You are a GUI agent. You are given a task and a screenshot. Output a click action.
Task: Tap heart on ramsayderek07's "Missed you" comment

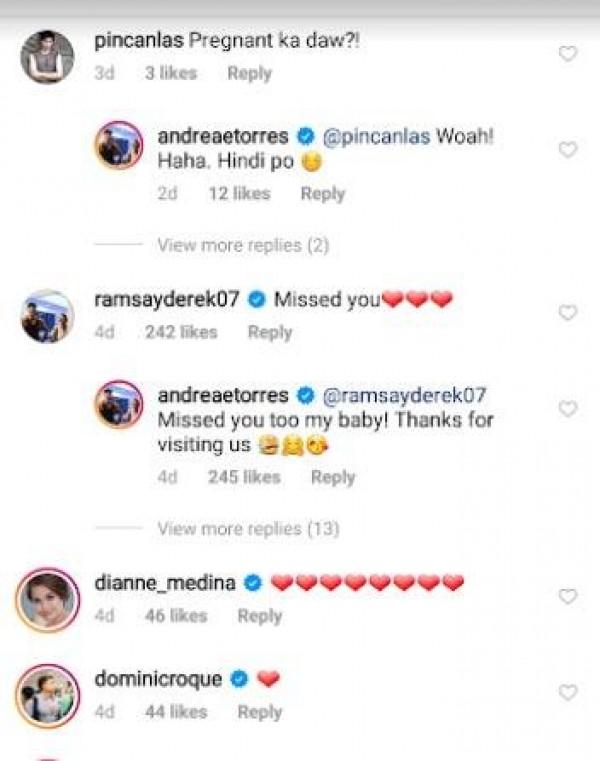click(567, 313)
